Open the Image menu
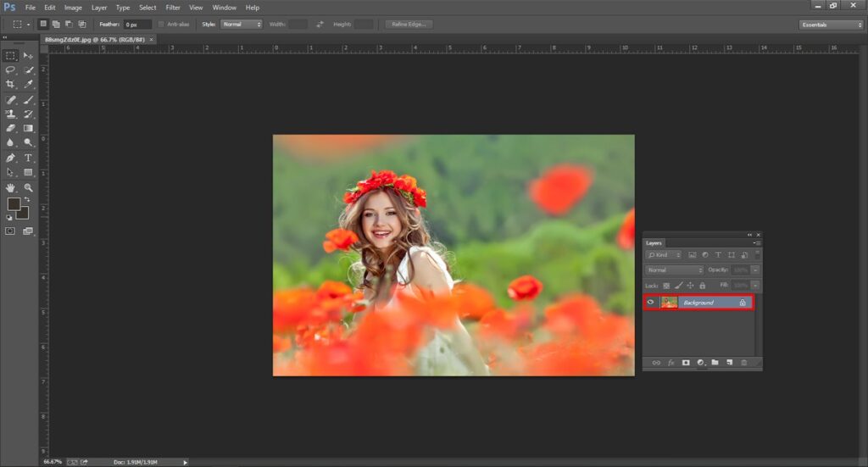Screen dimensions: 868x467 click(x=73, y=8)
